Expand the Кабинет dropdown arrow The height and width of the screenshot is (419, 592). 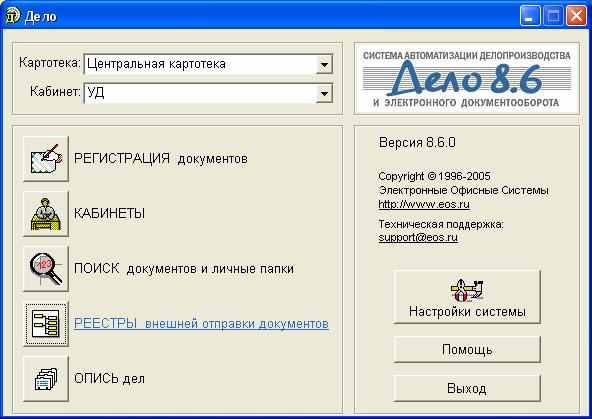click(324, 93)
